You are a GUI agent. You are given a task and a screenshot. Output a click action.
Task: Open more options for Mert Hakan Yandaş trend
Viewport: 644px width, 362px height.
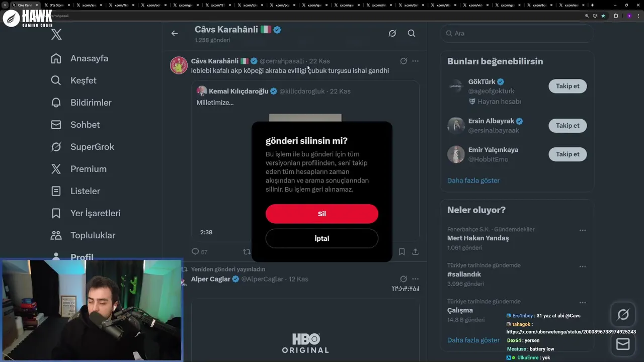click(x=583, y=230)
